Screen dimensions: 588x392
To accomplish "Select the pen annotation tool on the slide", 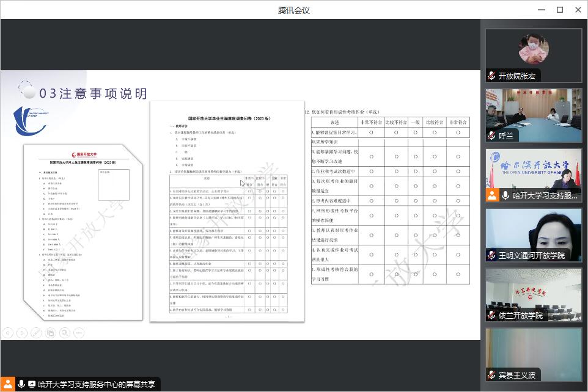I will tap(35, 333).
